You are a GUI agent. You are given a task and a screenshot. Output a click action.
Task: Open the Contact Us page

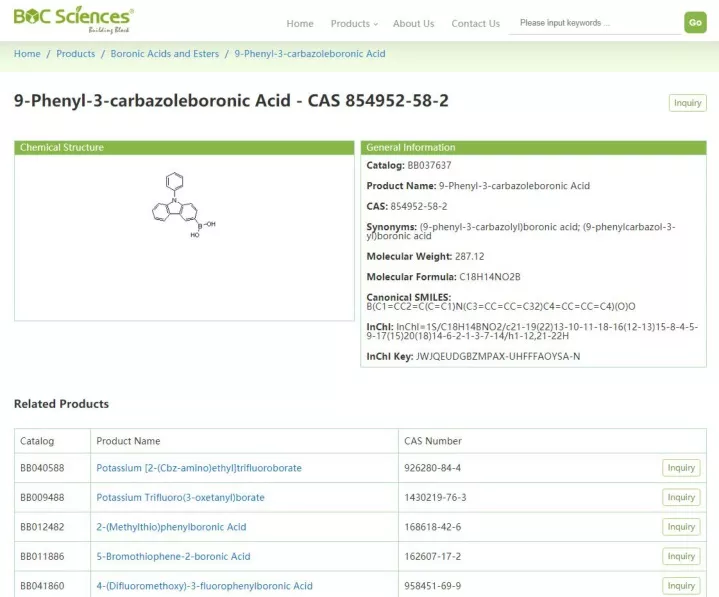[476, 23]
